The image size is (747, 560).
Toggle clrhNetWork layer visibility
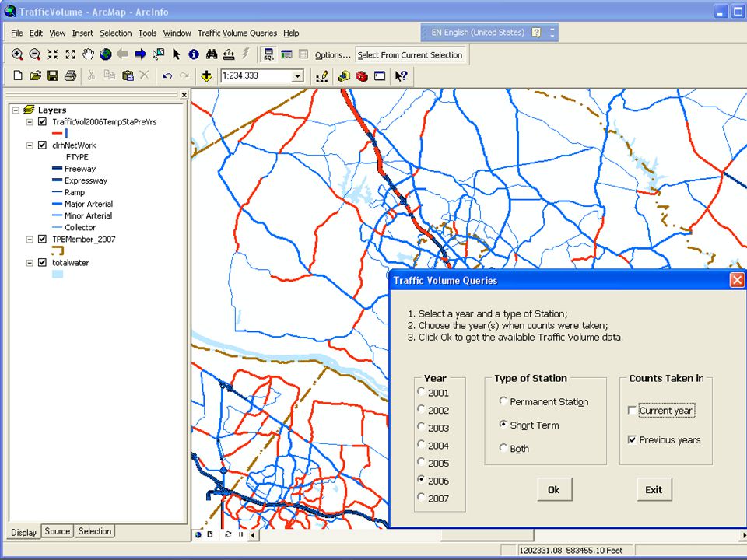point(42,145)
